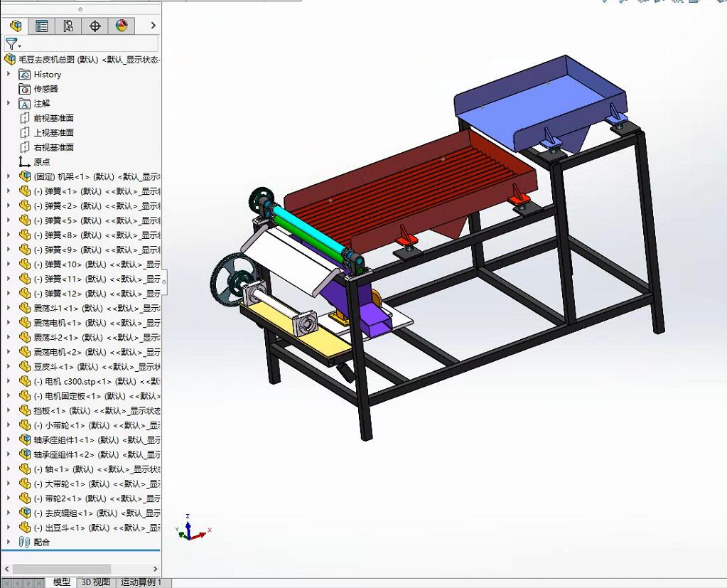Screen dimensions: 727x588
Task: Switch to the 模型 tab
Action: (x=62, y=582)
